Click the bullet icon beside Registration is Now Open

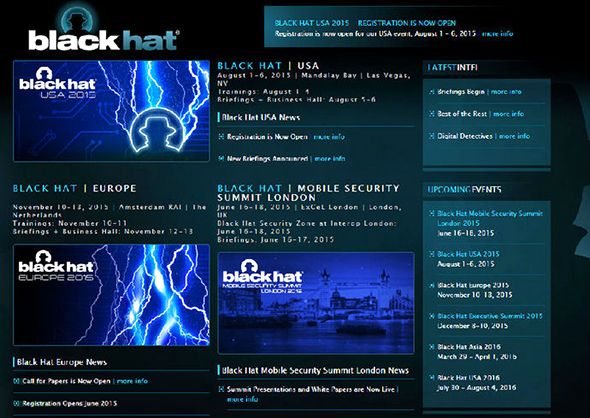(x=221, y=137)
